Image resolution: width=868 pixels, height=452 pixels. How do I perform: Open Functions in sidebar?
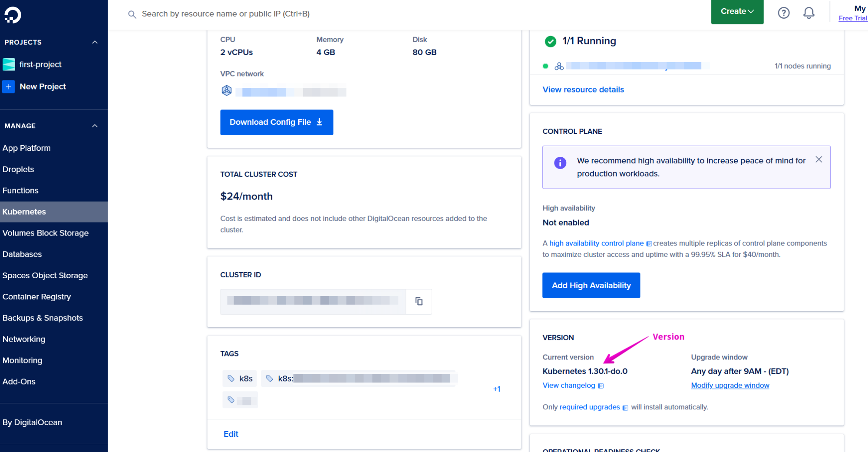[x=20, y=191]
